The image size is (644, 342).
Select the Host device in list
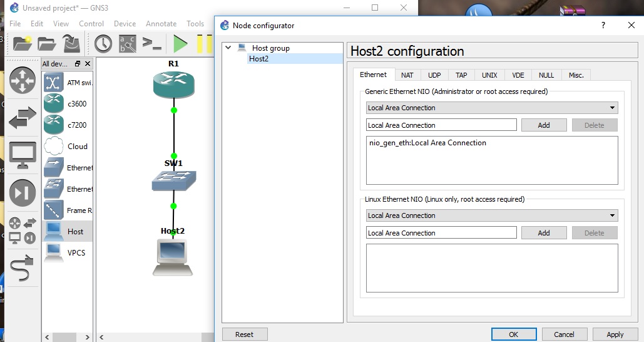(68, 231)
